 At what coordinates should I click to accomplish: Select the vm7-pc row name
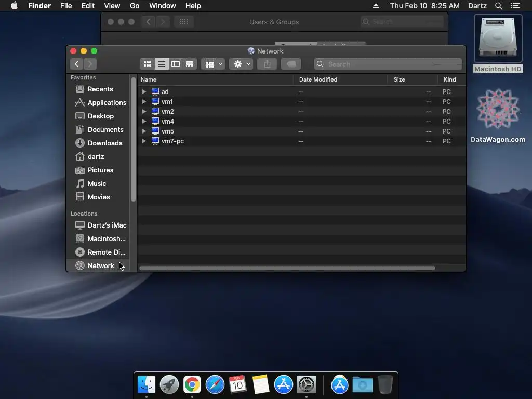click(172, 141)
